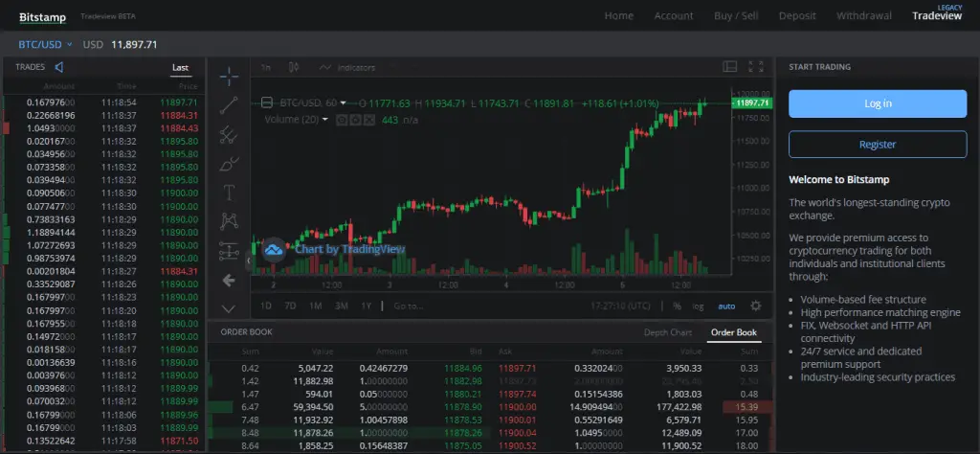
Task: Click the USD 11,897.71 header price
Action: [120, 44]
